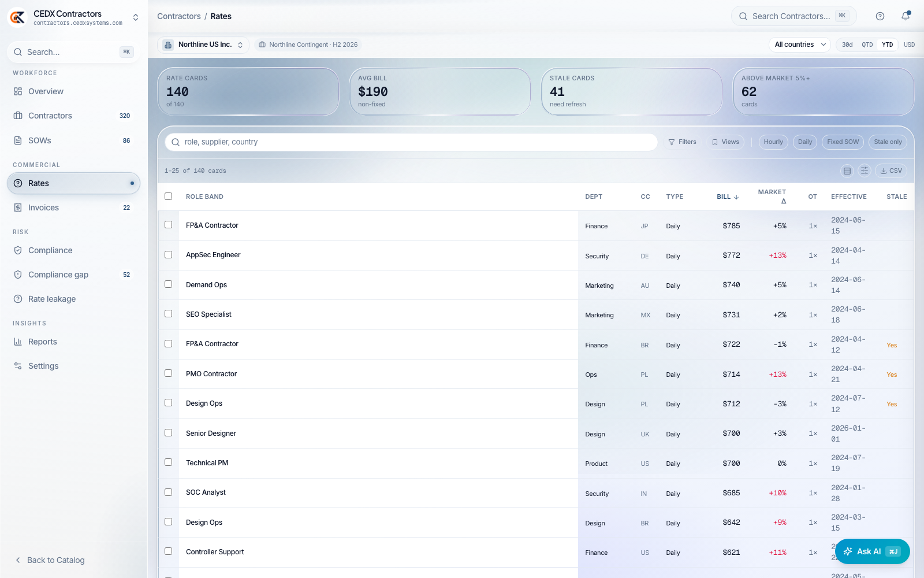Toggle the Stale only chip
Viewport: 924px width, 578px height.
(888, 142)
